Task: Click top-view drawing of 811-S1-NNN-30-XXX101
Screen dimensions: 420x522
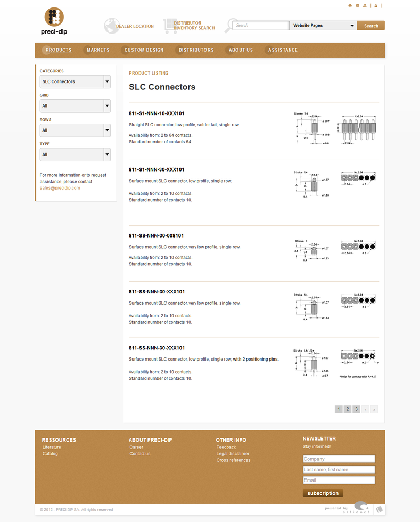Action: [358, 178]
